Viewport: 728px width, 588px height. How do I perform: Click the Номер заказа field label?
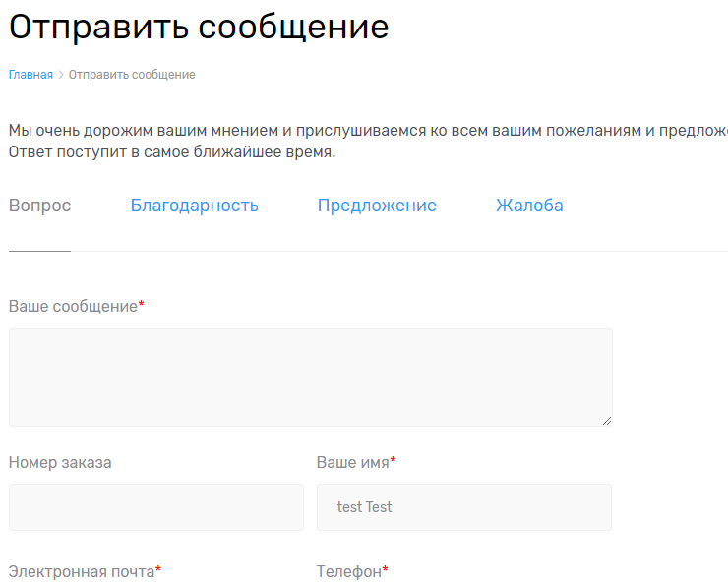[x=60, y=462]
